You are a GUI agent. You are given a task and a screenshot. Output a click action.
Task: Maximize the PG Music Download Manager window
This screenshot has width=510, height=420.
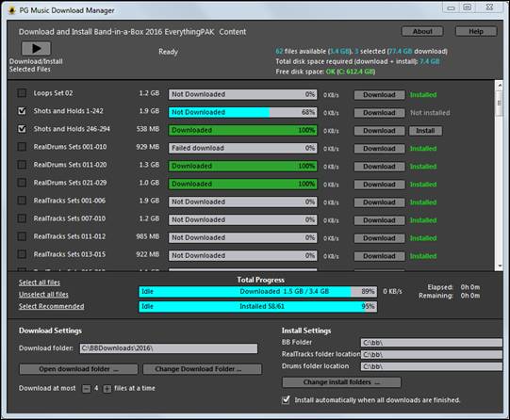point(467,8)
